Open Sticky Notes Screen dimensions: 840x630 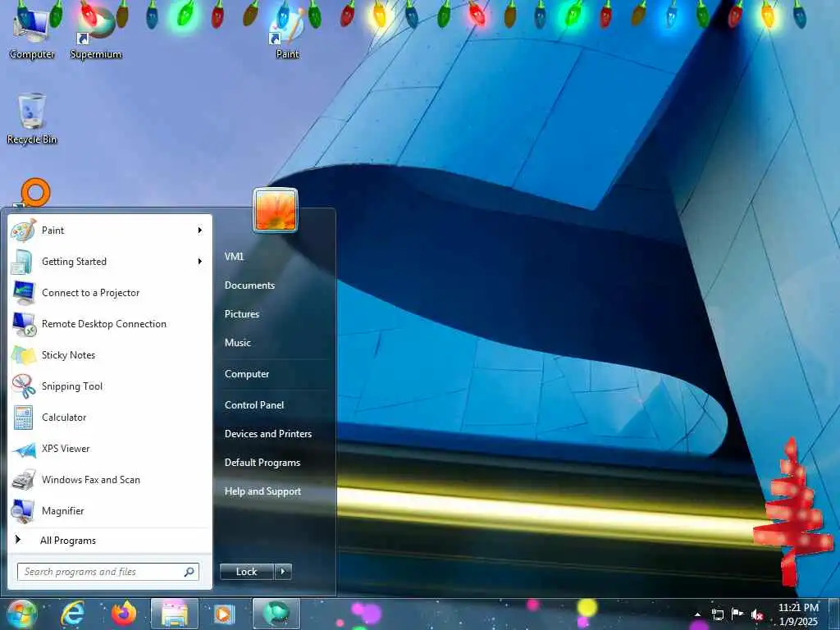pos(109,354)
